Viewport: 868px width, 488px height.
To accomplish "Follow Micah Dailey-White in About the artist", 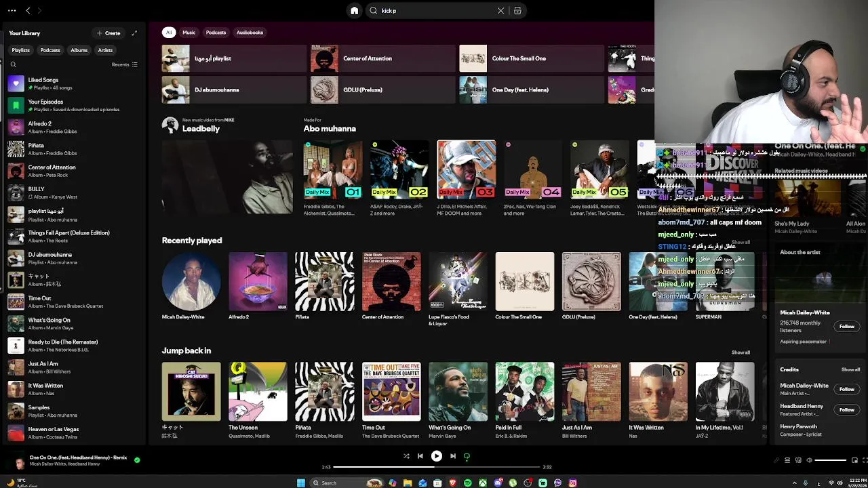I will click(847, 327).
